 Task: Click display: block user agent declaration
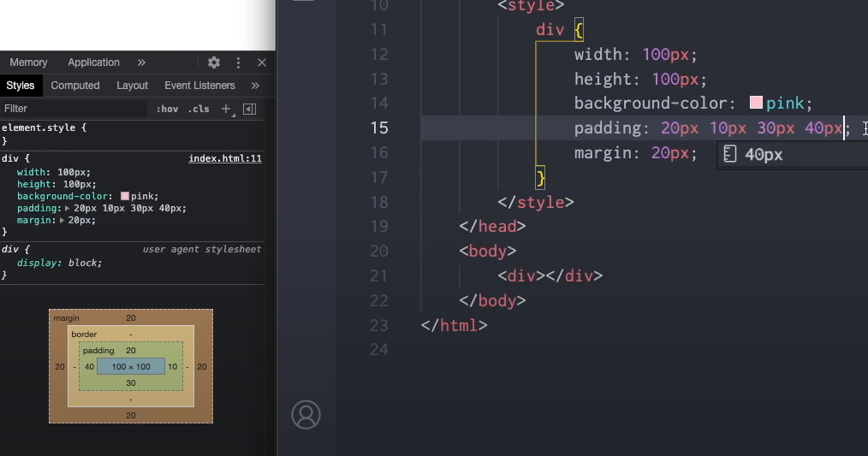coord(59,263)
